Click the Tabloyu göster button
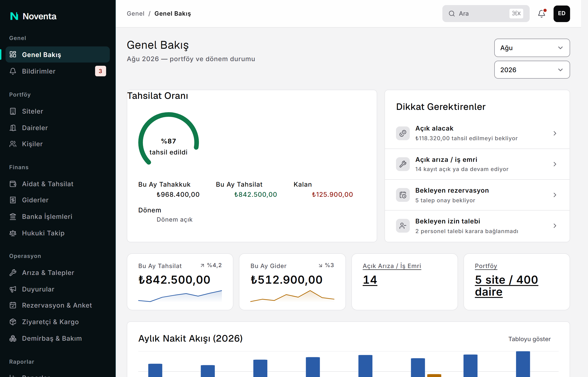 tap(529, 339)
